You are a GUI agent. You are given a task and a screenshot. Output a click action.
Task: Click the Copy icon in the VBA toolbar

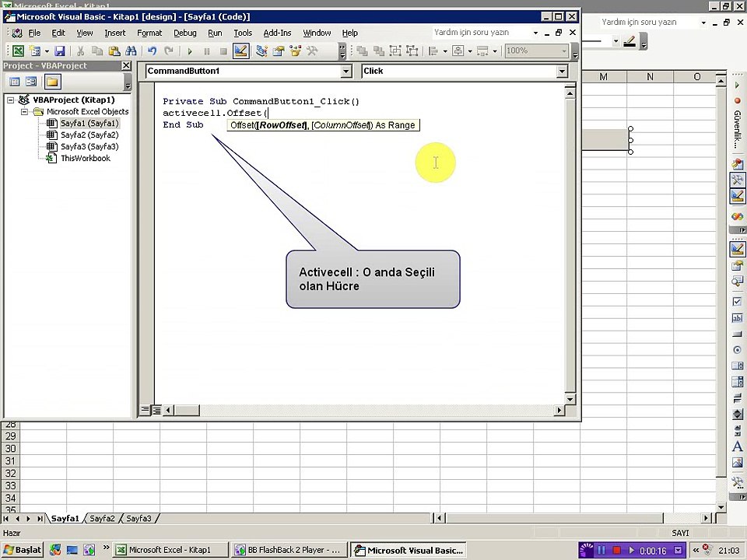click(97, 51)
